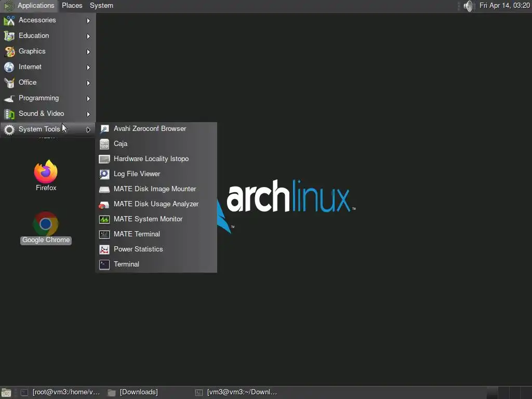Expand the Internet submenu arrow
The image size is (532, 399).
[88, 68]
